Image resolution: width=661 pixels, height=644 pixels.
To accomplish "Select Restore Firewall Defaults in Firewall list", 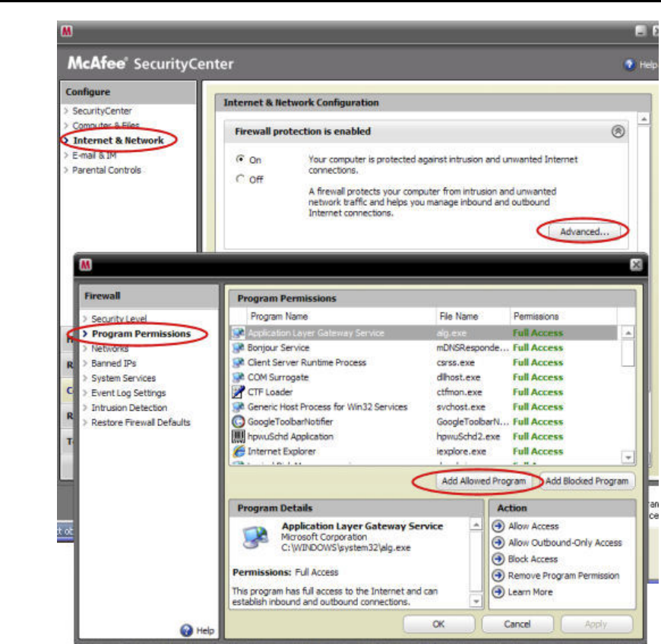I will (141, 422).
